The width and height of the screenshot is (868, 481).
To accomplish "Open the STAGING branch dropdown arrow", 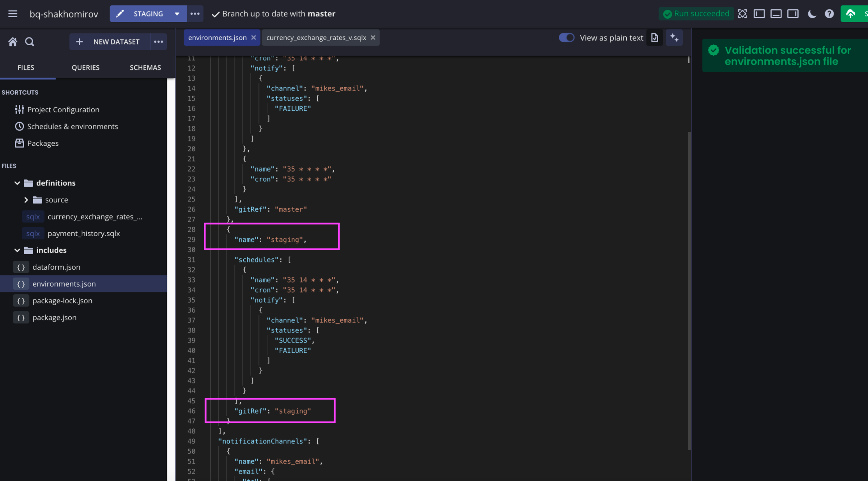I will tap(177, 14).
